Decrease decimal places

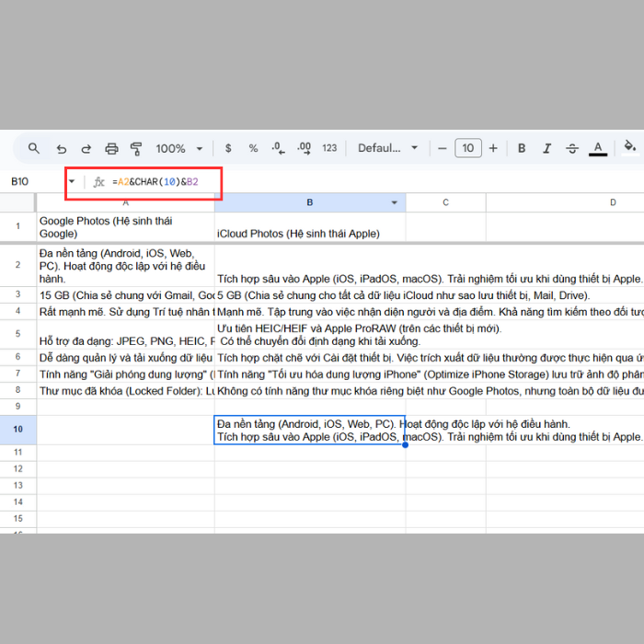click(279, 148)
